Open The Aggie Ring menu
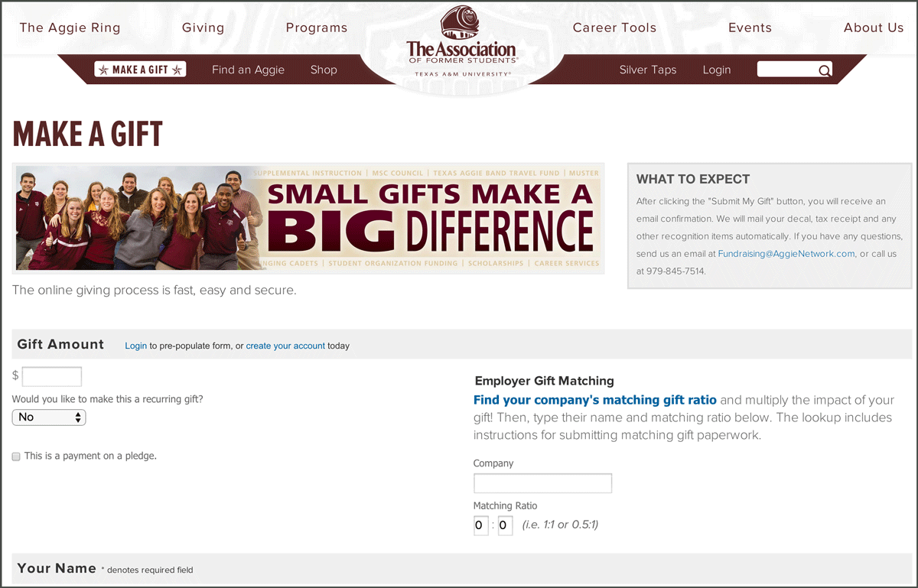The height and width of the screenshot is (588, 918). pyautogui.click(x=70, y=28)
